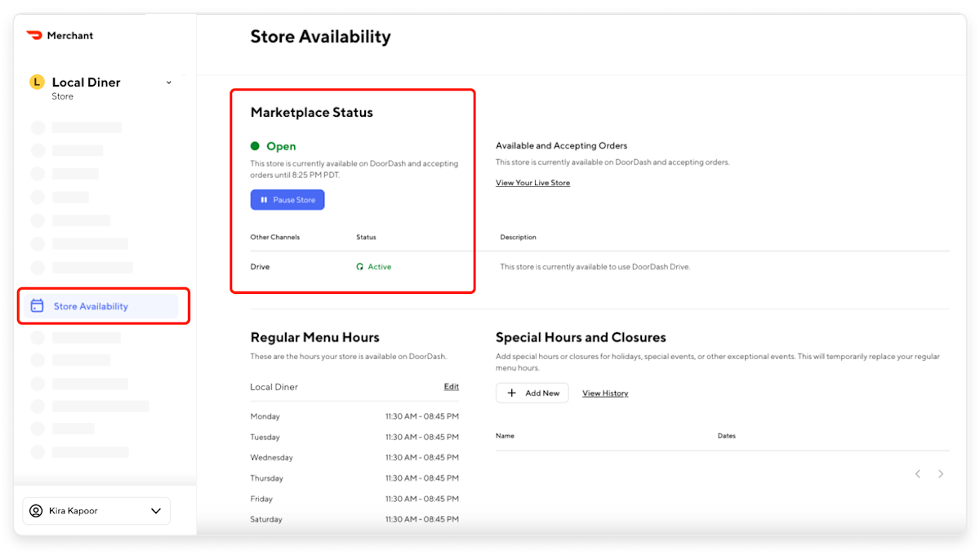Click the Thursday hours row

point(354,478)
